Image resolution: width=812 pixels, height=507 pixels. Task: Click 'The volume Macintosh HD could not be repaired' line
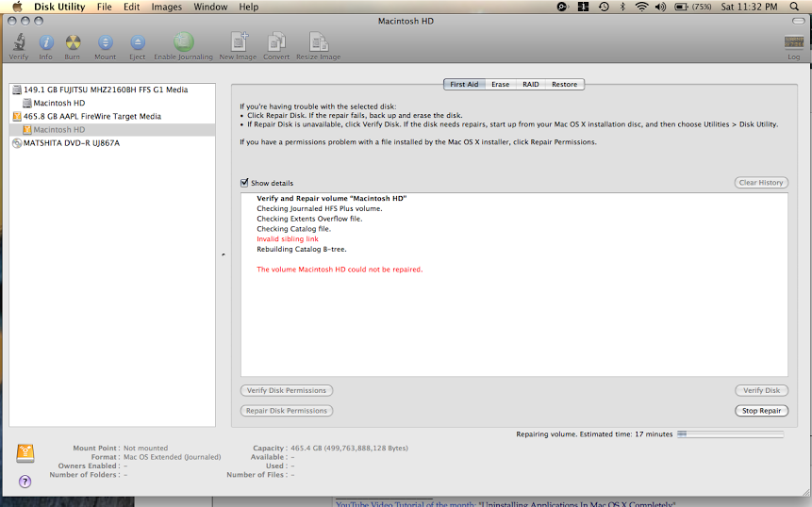tap(340, 270)
